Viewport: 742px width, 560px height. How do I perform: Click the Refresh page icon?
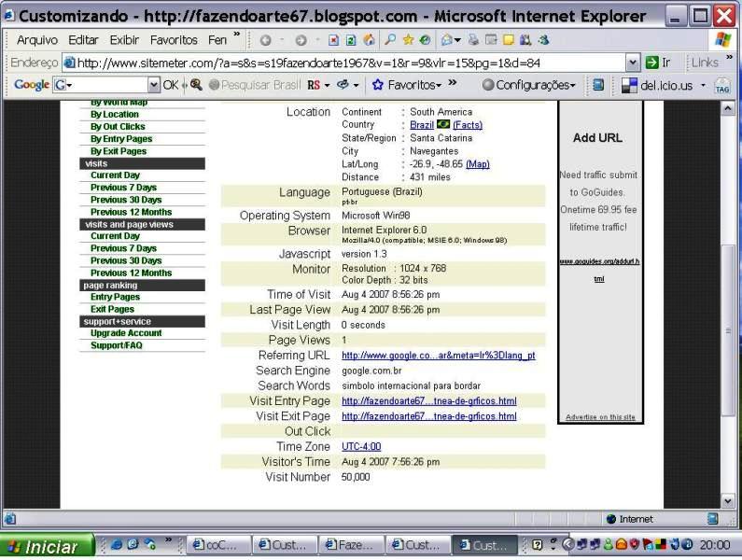pos(351,40)
